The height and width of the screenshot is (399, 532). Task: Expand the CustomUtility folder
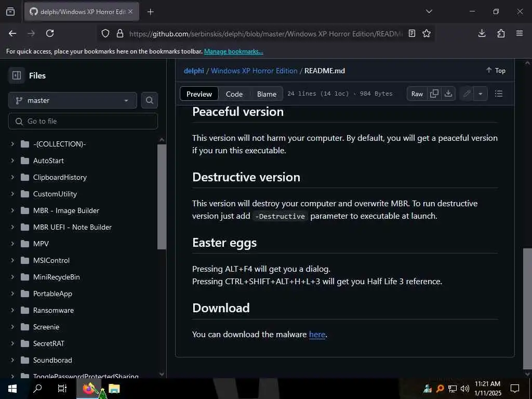[12, 194]
